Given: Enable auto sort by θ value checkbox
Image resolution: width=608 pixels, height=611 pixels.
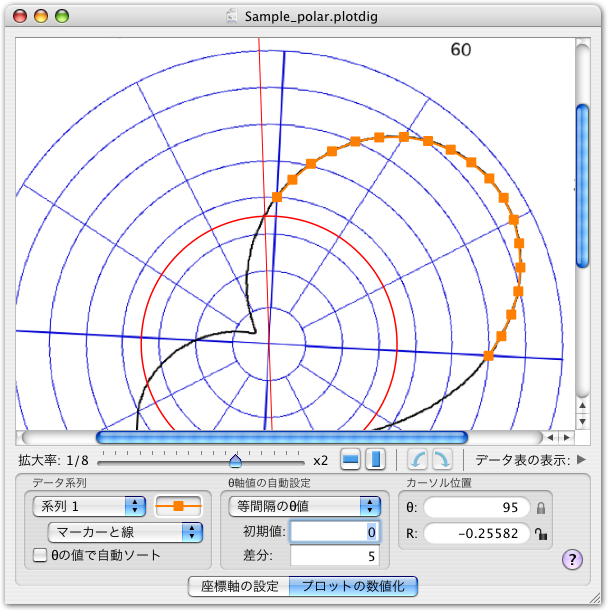Looking at the screenshot, I should pyautogui.click(x=40, y=555).
